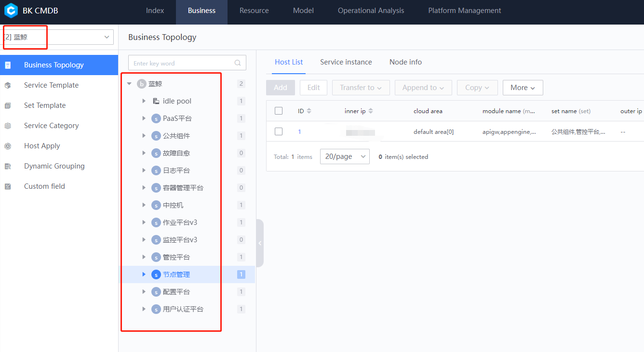Click the Edit button
This screenshot has width=644, height=352.
[314, 88]
